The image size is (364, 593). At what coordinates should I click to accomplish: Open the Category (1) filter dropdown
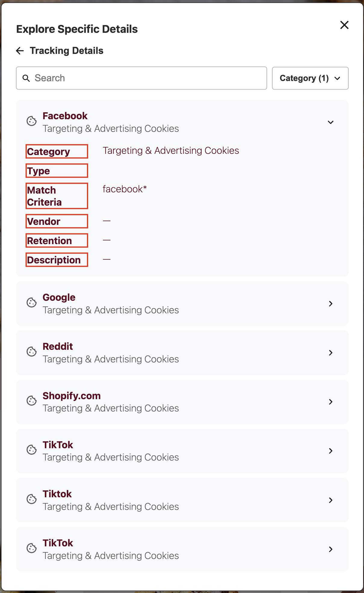310,78
